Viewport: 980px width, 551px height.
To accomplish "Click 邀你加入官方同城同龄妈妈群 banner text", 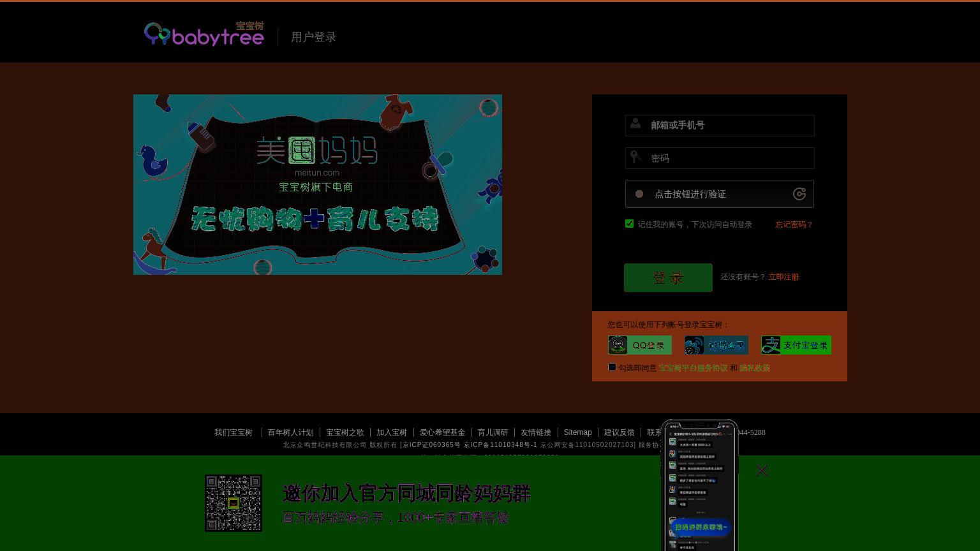I will pos(406,493).
